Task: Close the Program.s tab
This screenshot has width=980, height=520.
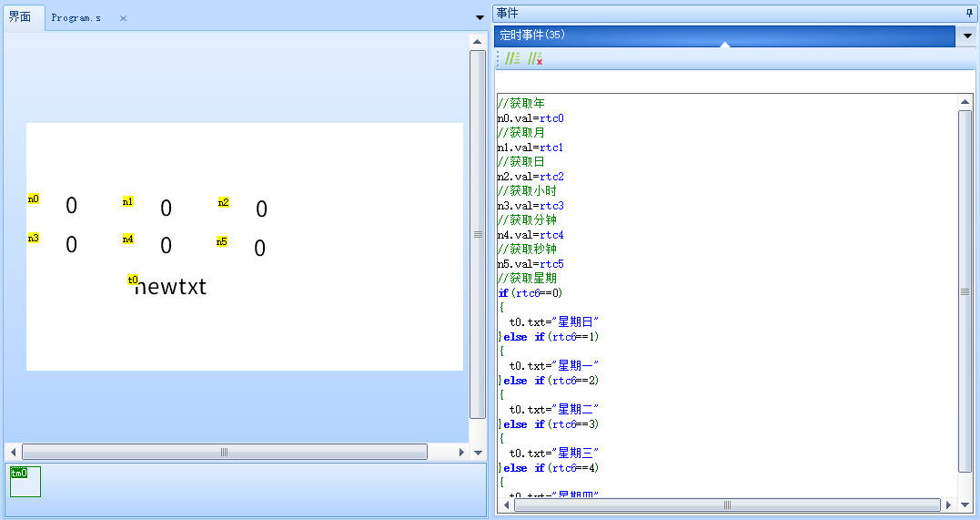Action: pos(124,18)
